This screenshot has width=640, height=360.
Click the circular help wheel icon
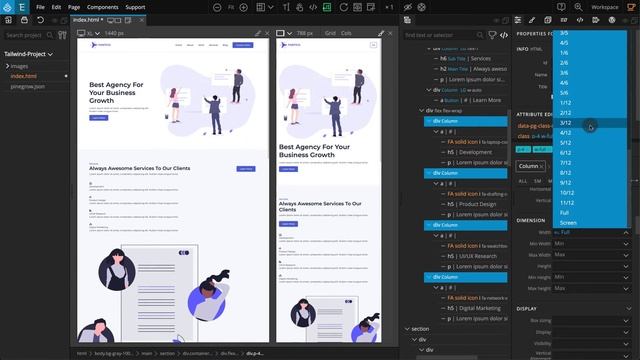tap(422, 7)
